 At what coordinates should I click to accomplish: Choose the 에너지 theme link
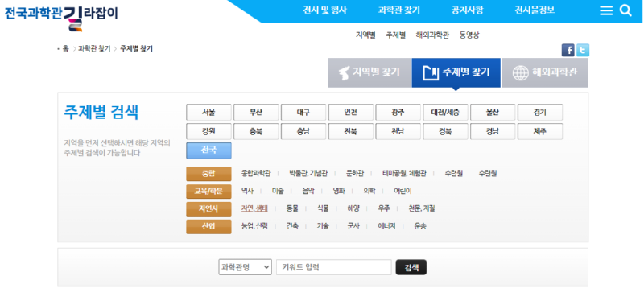(386, 226)
